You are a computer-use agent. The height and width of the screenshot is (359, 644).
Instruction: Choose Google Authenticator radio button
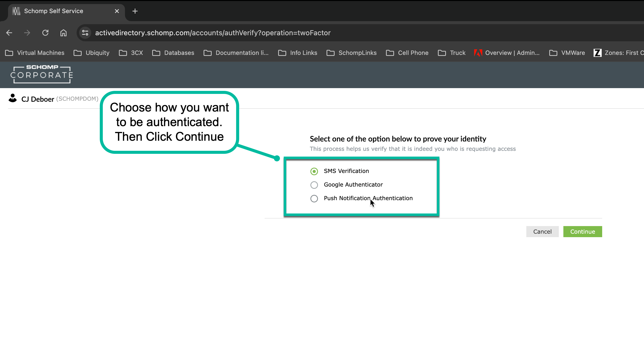(314, 185)
